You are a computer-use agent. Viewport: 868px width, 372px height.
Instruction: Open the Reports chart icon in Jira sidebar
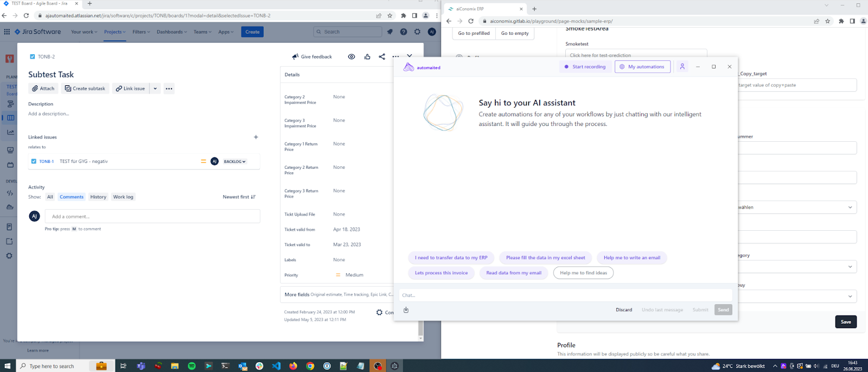(x=10, y=133)
